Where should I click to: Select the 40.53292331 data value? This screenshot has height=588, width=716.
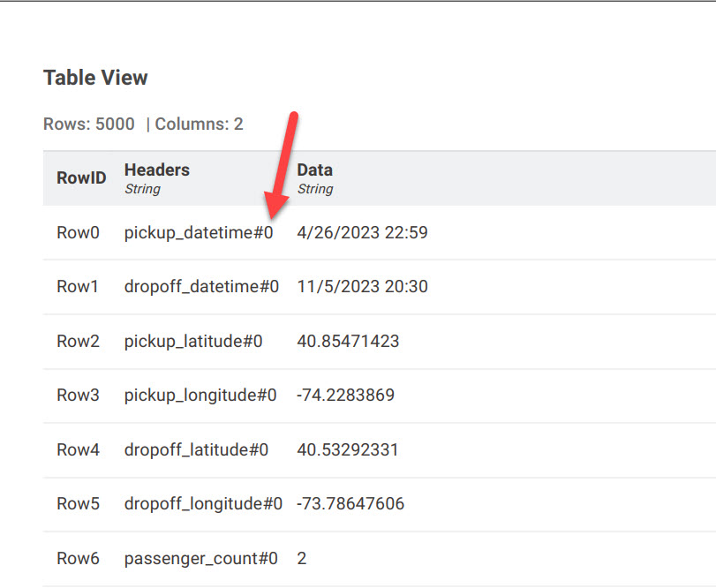coord(348,449)
